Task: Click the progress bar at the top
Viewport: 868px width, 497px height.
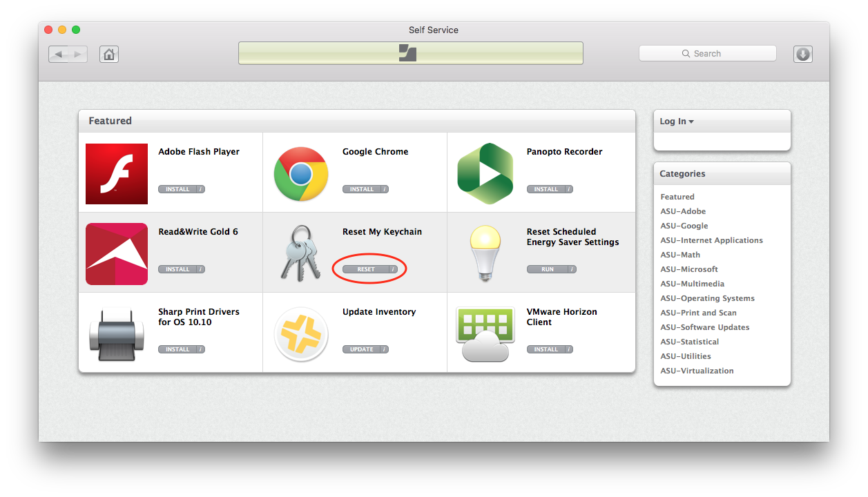Action: pyautogui.click(x=410, y=52)
